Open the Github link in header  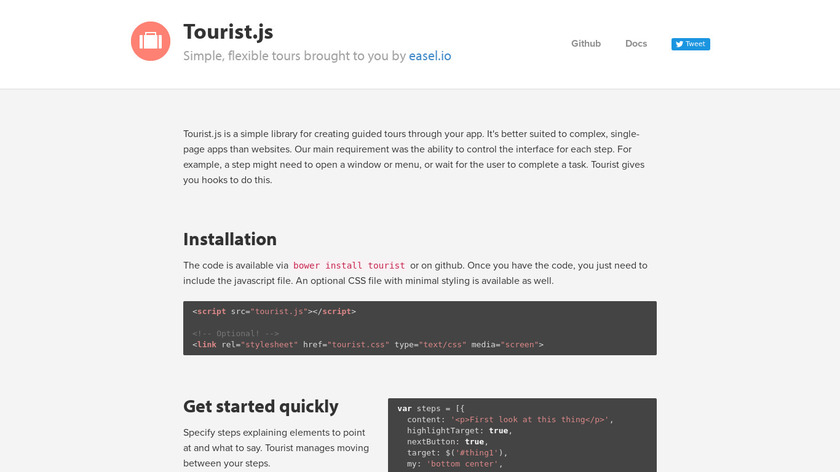[586, 43]
